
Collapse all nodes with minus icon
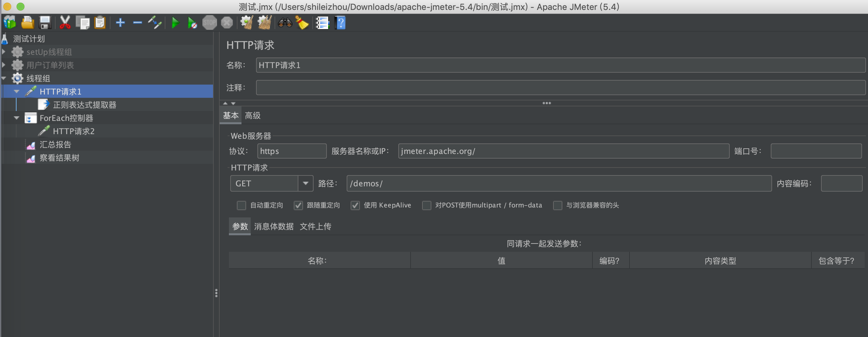[x=138, y=22]
